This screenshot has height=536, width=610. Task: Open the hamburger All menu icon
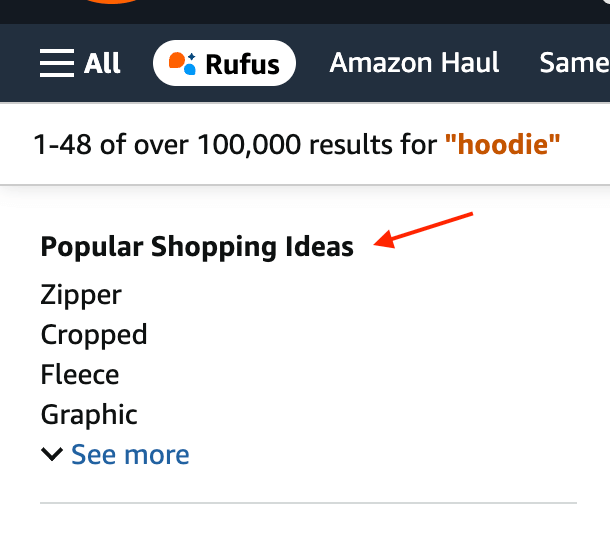tap(57, 64)
